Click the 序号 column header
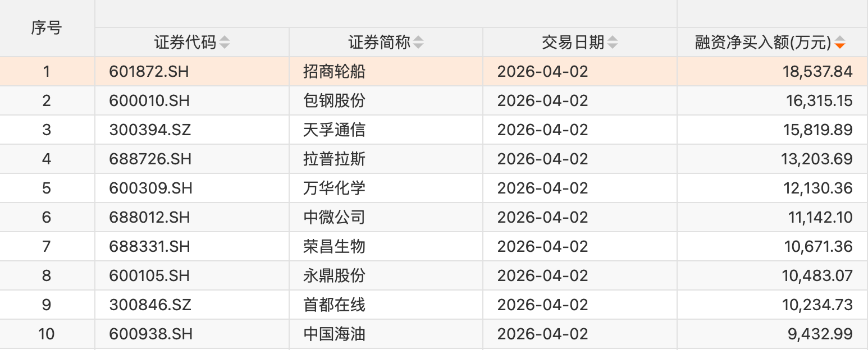868x350 pixels. [47, 28]
